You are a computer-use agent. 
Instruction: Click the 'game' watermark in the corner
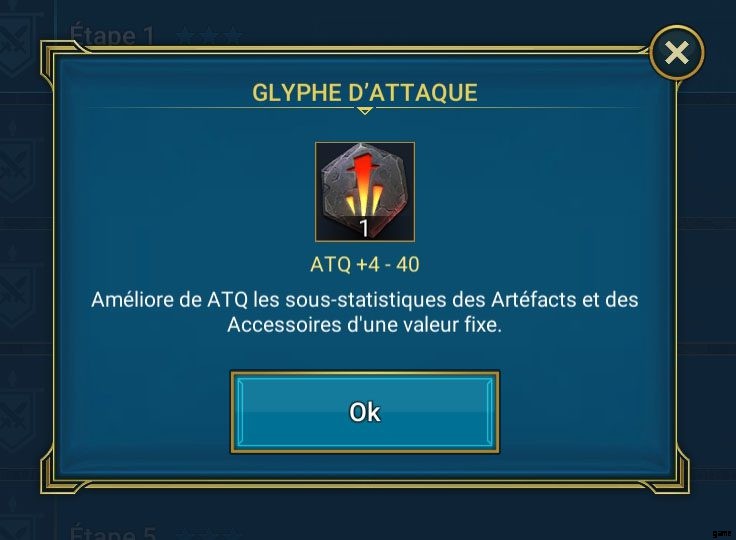click(x=721, y=533)
